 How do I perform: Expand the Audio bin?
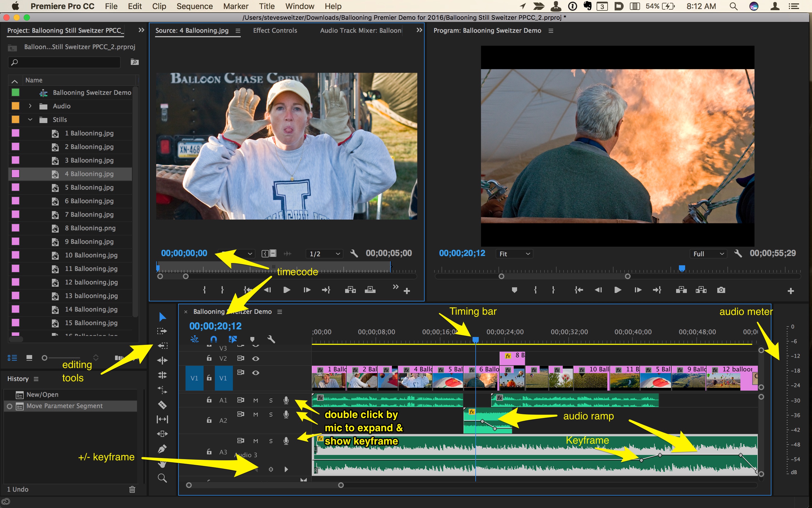pos(30,106)
